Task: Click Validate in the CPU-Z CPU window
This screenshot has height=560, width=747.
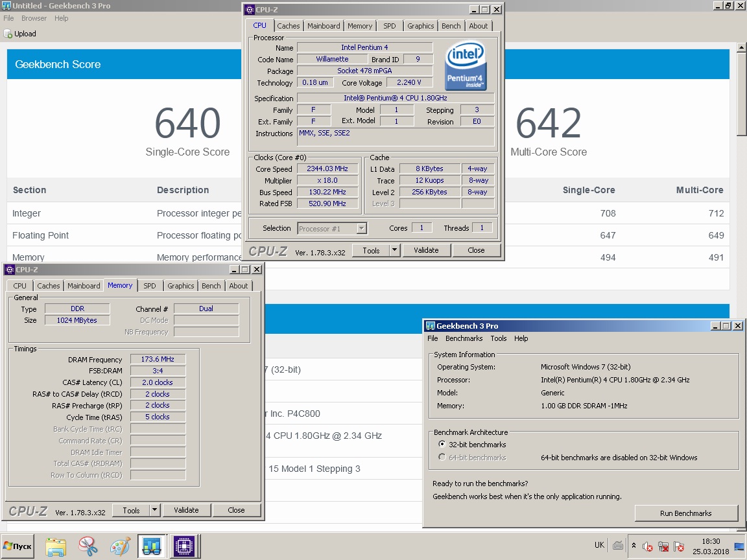Action: tap(426, 250)
